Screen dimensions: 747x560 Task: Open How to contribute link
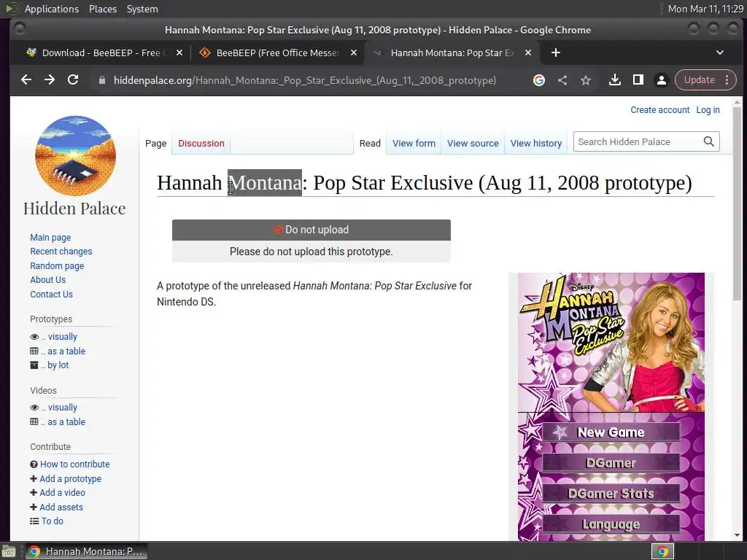point(75,464)
